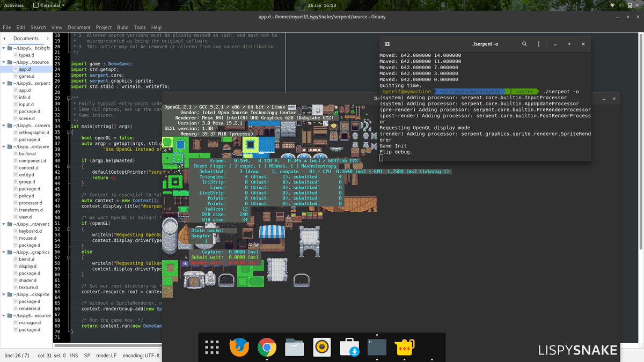Collapse the ~/Lispy...cs/sprite folder node
The height and width of the screenshot is (362, 644).
pos(5,294)
